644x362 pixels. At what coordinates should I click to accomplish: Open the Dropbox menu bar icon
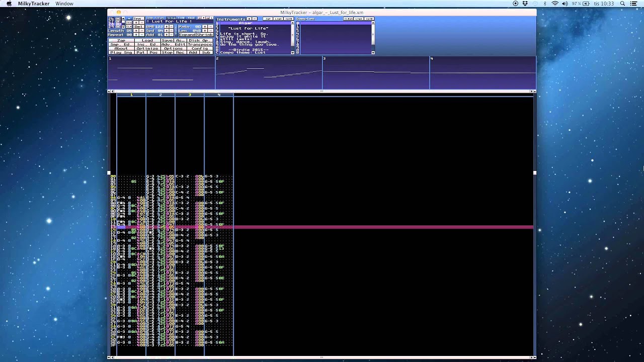point(525,4)
